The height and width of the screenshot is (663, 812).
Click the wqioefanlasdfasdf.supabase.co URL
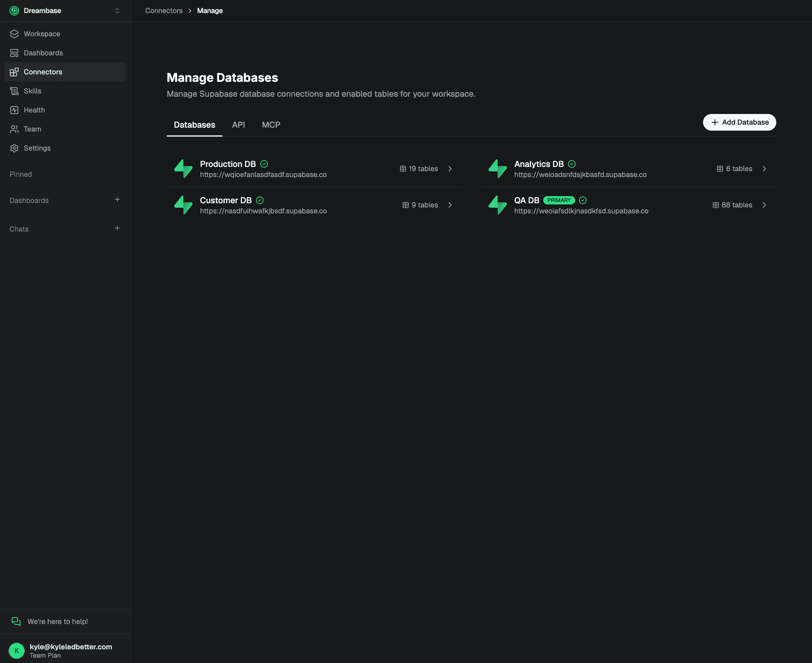point(263,175)
